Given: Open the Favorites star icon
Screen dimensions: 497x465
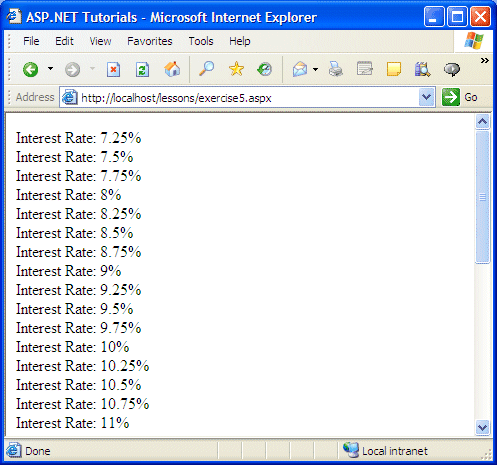Looking at the screenshot, I should (236, 69).
